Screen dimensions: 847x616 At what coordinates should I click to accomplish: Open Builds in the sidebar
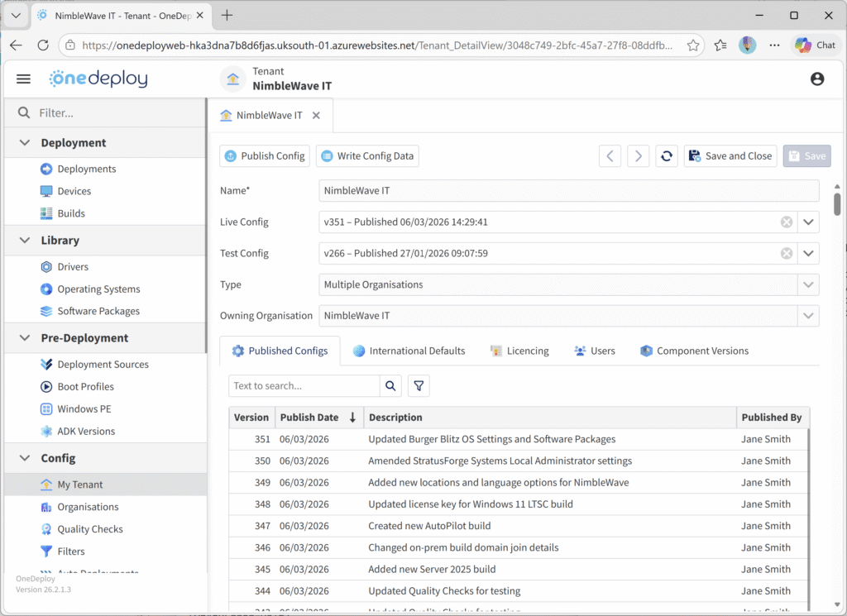coord(62,213)
